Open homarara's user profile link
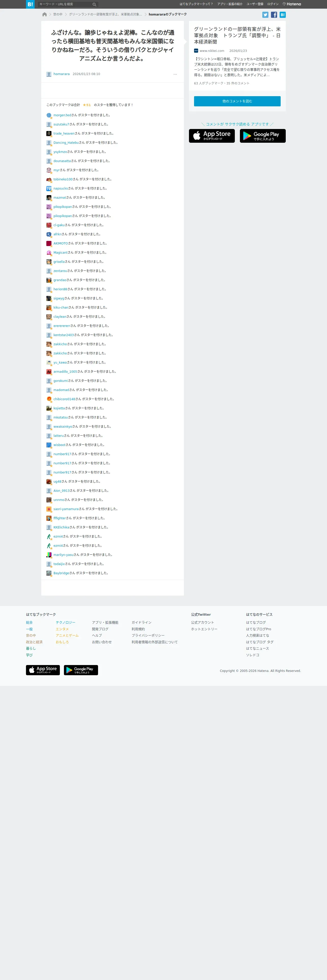Viewport: 327px width, 980px height. (x=61, y=74)
